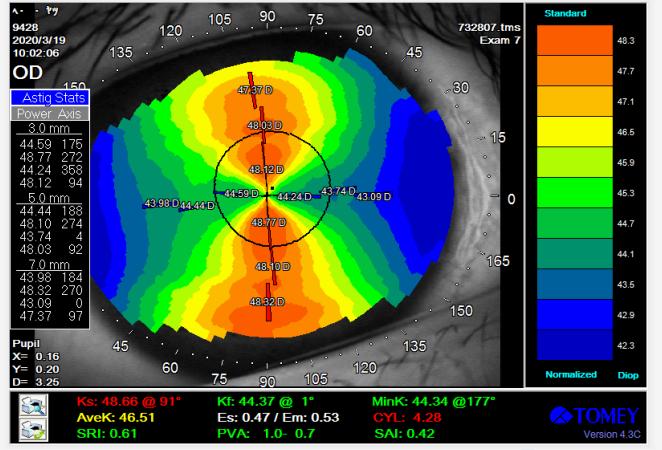The image size is (662, 450).
Task: Click the file name 732807.tms
Action: click(x=489, y=27)
